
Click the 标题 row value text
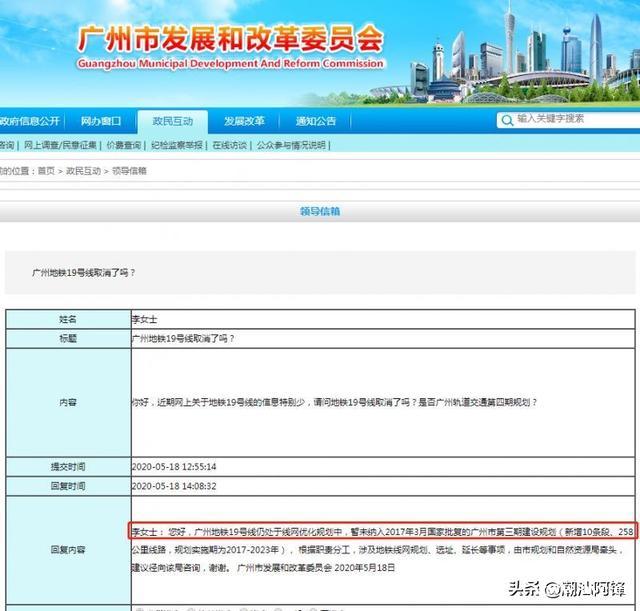tap(183, 339)
